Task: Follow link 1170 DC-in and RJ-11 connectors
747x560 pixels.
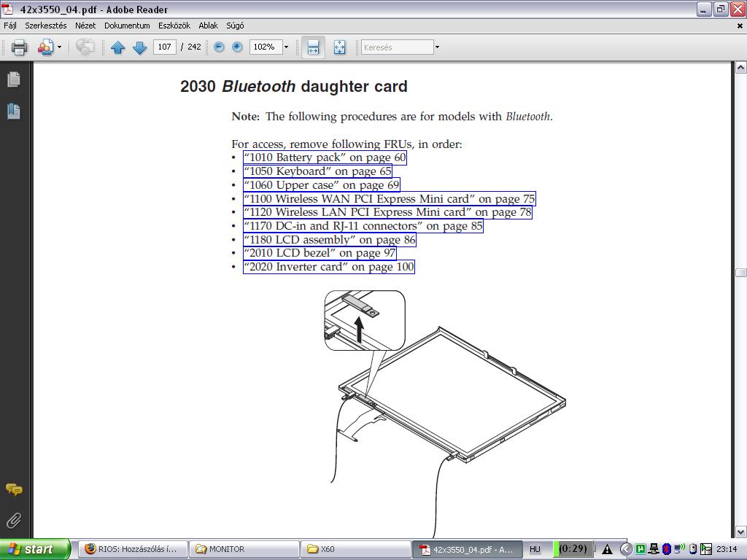Action: tap(363, 226)
